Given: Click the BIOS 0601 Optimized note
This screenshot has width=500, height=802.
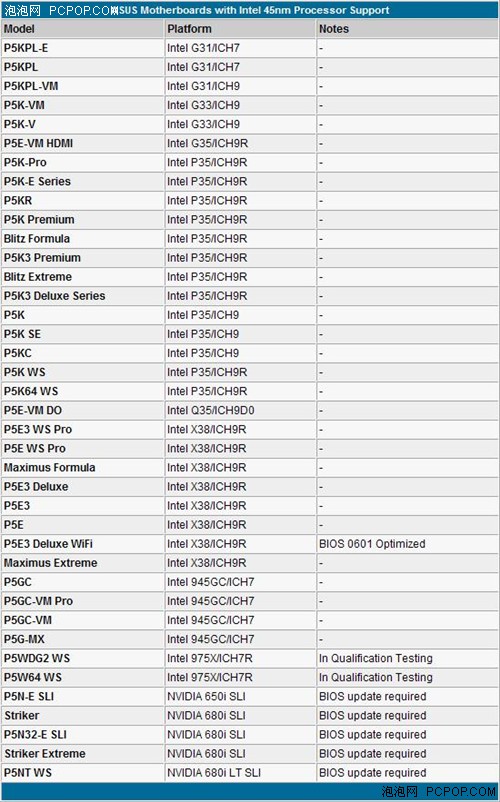Looking at the screenshot, I should [372, 544].
